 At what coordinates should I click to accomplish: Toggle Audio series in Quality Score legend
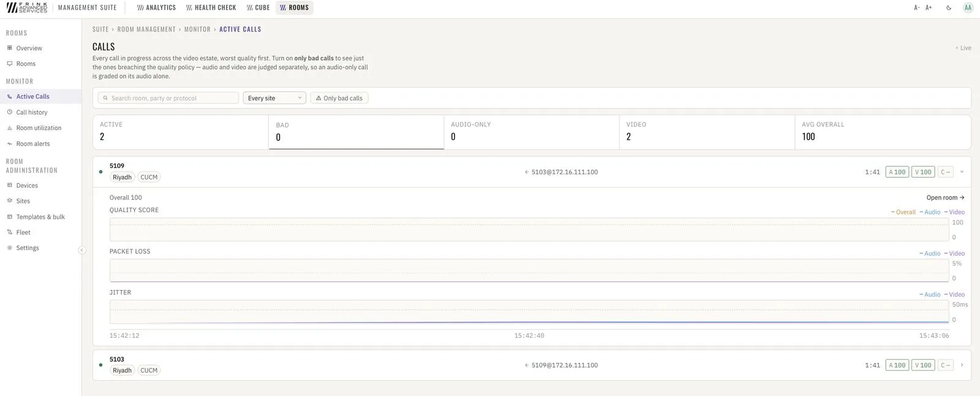[930, 212]
